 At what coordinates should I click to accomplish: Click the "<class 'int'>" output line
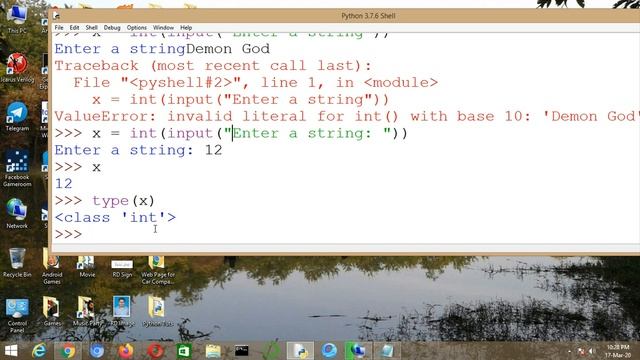[115, 218]
